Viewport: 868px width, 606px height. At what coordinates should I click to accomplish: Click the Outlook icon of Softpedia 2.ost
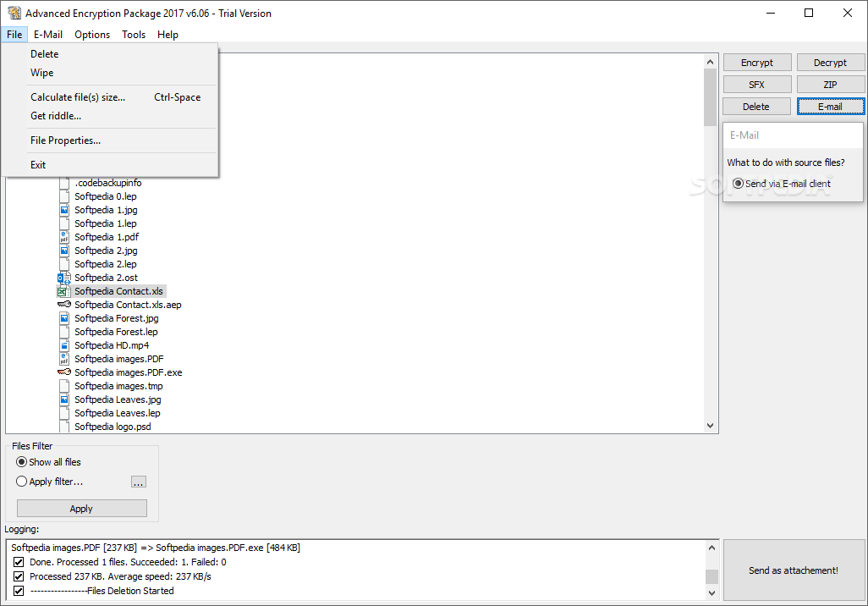[x=64, y=278]
